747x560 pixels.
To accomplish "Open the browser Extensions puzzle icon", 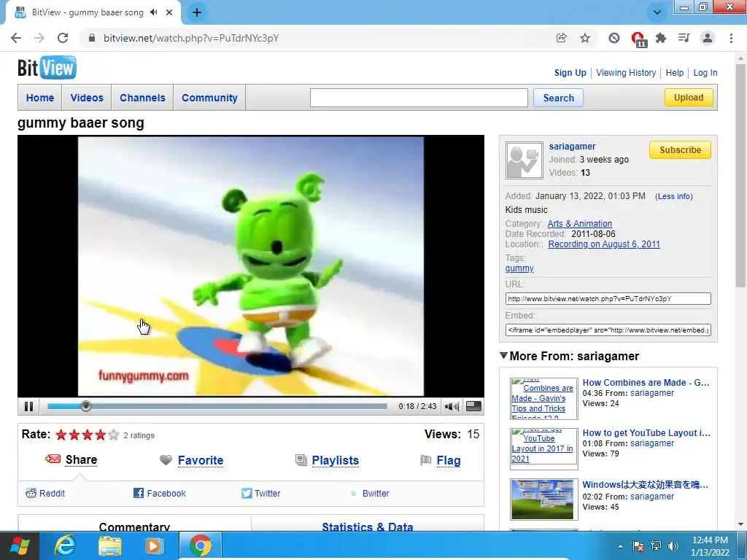I will coord(660,38).
